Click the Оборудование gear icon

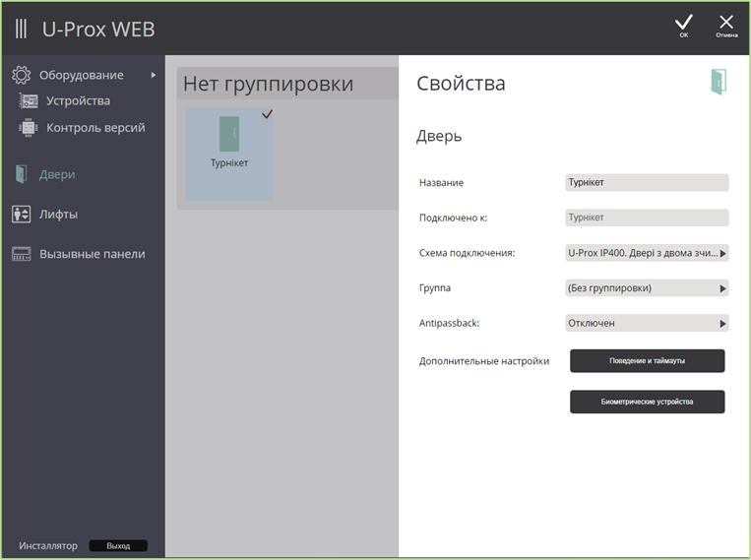pos(21,75)
